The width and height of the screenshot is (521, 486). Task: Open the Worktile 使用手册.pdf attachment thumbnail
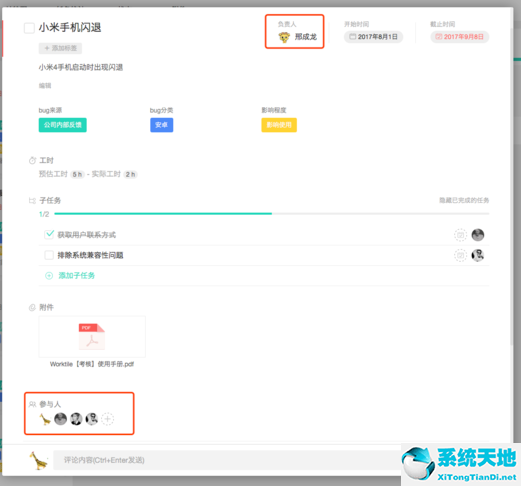[x=92, y=337]
